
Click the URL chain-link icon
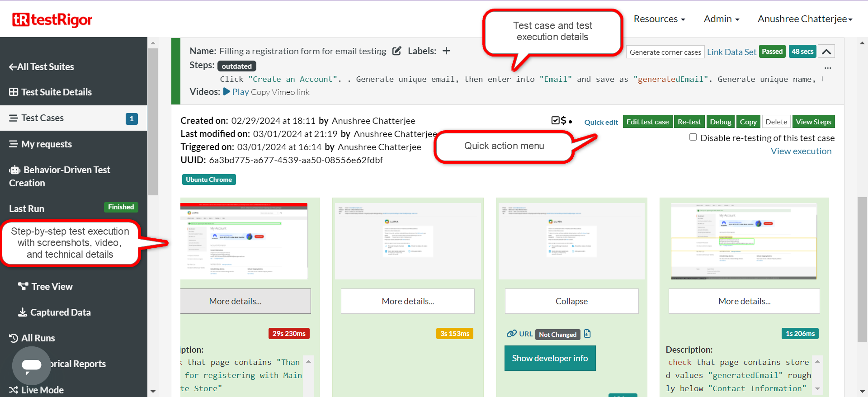pyautogui.click(x=511, y=334)
